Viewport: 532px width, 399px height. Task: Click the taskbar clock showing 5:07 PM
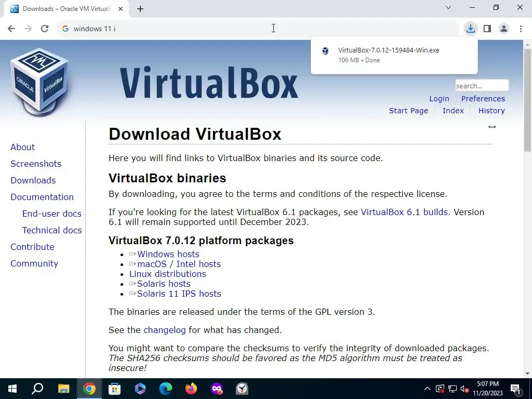pos(487,389)
